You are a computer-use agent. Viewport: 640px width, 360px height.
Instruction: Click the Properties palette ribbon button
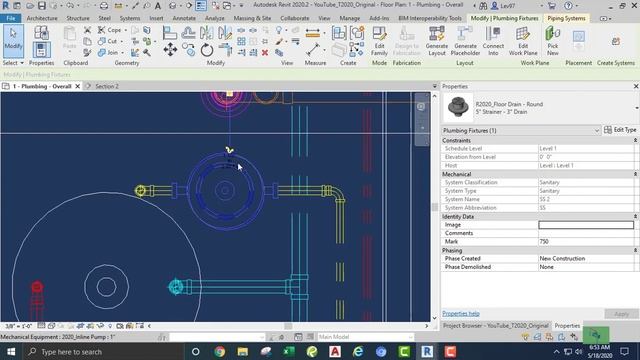41,50
